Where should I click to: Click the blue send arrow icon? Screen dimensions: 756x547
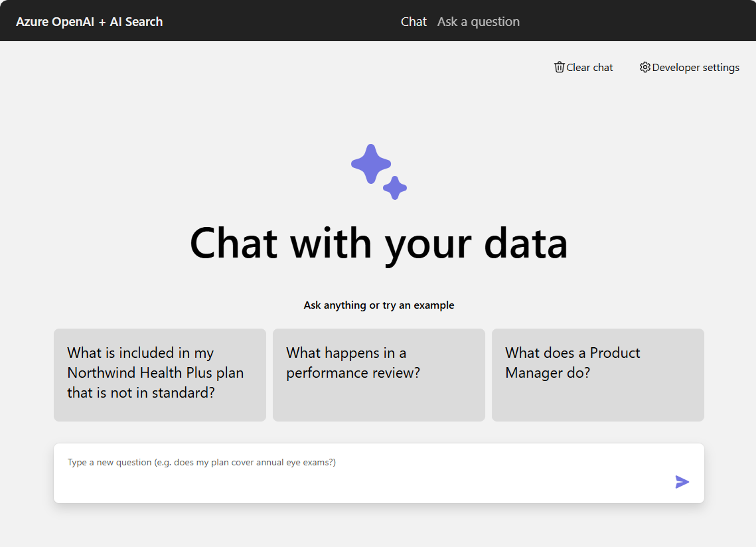click(x=682, y=482)
